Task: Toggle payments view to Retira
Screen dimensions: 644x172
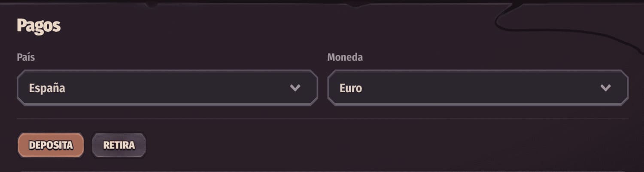Action: [119, 145]
